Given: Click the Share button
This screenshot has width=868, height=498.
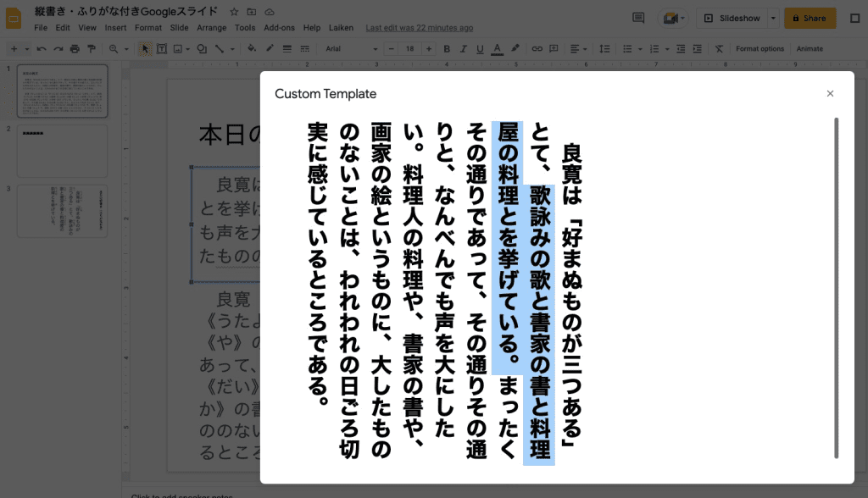Looking at the screenshot, I should click(810, 18).
